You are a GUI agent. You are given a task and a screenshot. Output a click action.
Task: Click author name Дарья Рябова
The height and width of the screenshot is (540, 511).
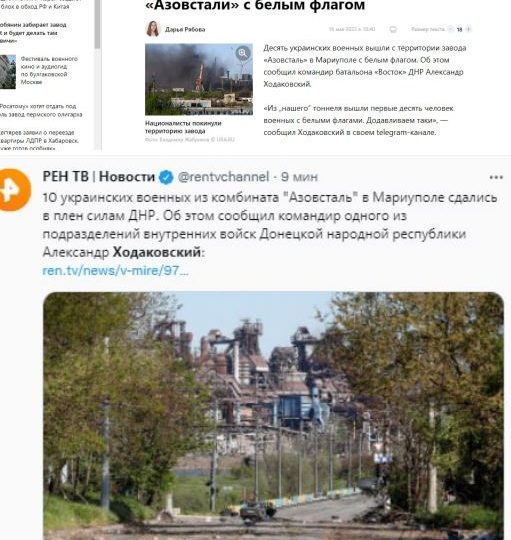click(x=185, y=30)
